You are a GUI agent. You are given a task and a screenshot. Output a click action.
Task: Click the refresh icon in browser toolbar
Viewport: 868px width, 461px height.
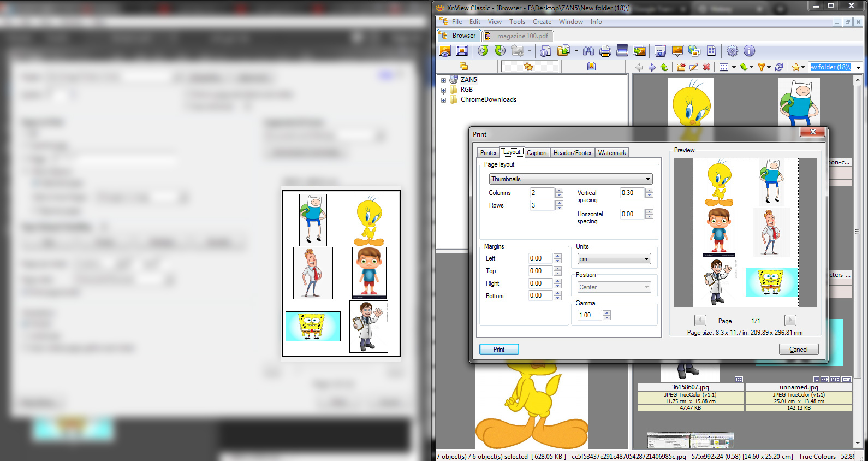pyautogui.click(x=779, y=67)
